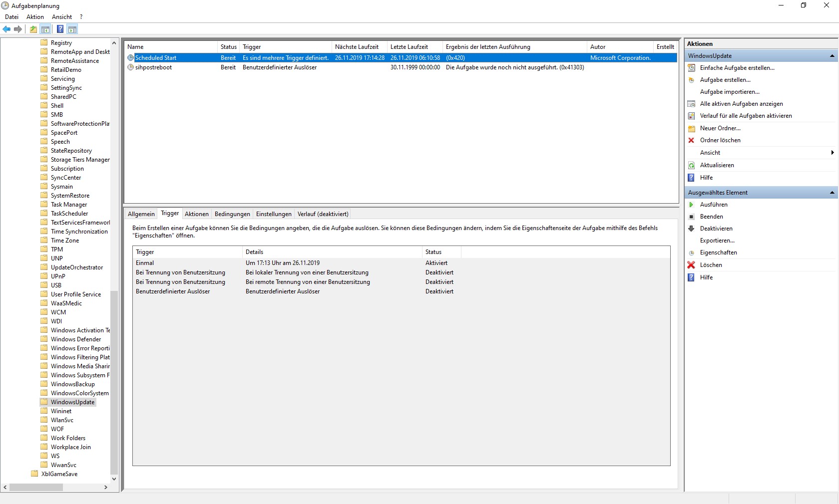The width and height of the screenshot is (839, 504).
Task: Select the 'sihpostreboot' task row
Action: [401, 67]
